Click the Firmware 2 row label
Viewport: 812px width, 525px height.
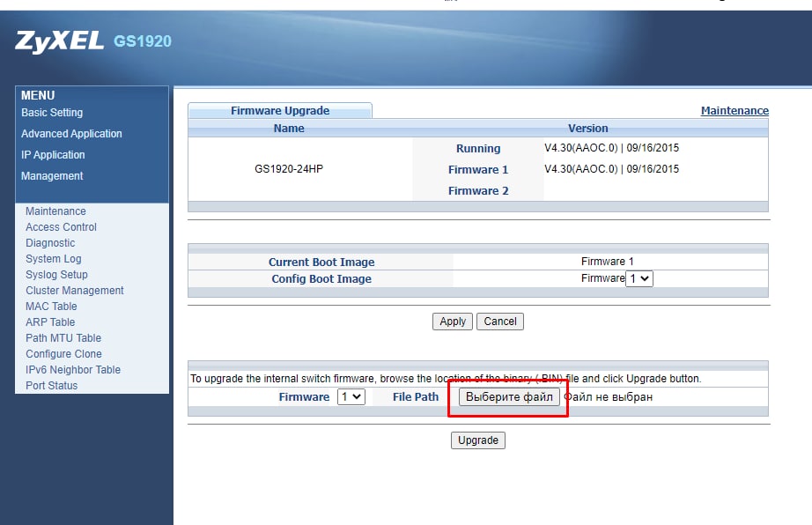click(478, 190)
